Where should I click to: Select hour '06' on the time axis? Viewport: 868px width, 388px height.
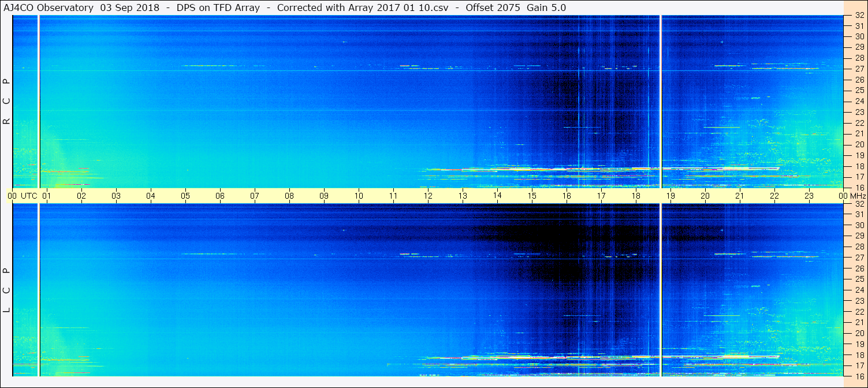tap(220, 196)
